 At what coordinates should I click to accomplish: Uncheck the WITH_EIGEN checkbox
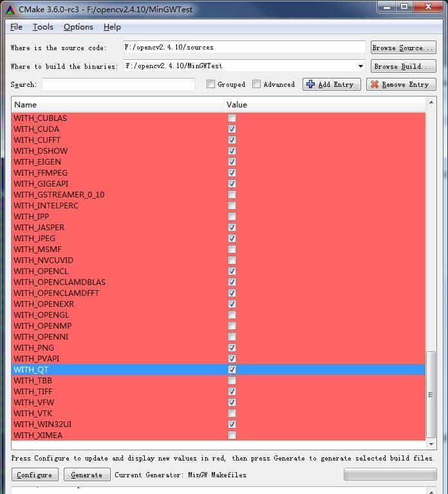click(x=232, y=162)
